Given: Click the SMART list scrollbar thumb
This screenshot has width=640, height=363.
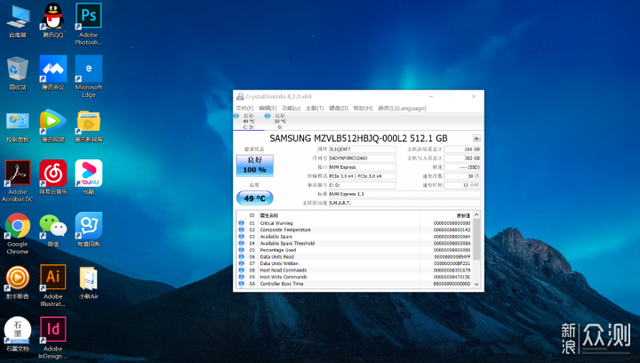Looking at the screenshot, I should point(476,239).
